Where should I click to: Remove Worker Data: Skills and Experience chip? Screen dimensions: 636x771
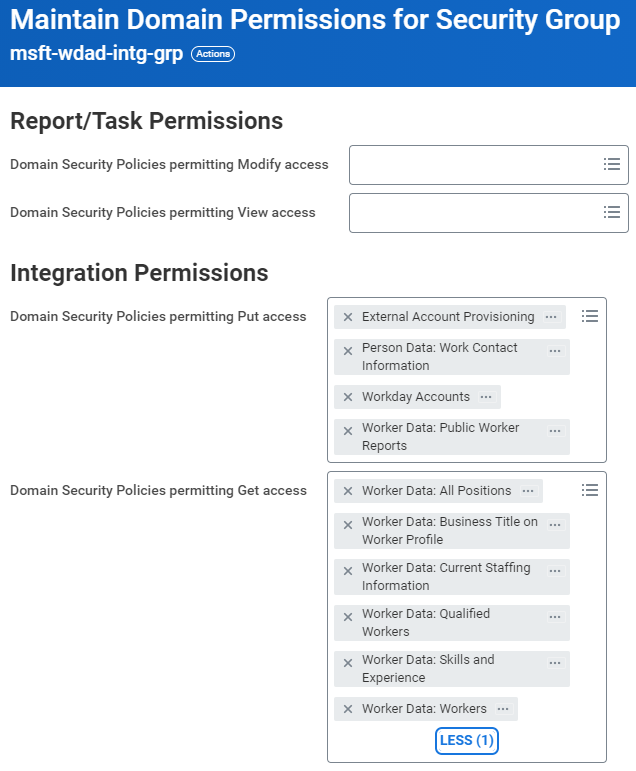[348, 663]
